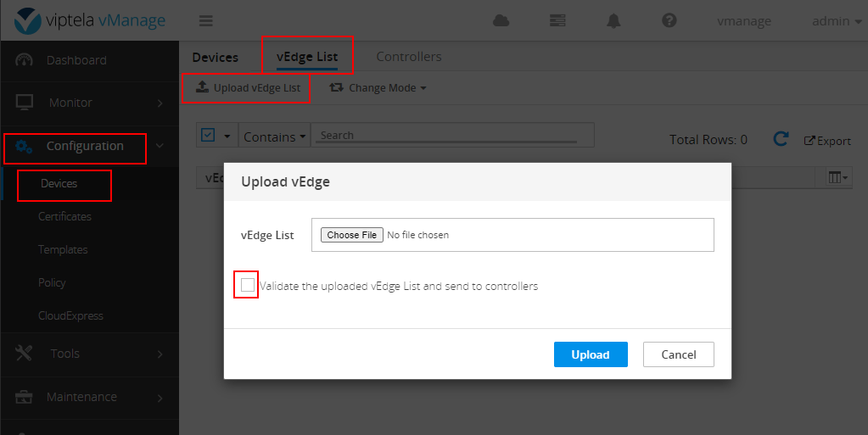Open the Contains filter dropdown
868x435 pixels.
click(x=274, y=137)
